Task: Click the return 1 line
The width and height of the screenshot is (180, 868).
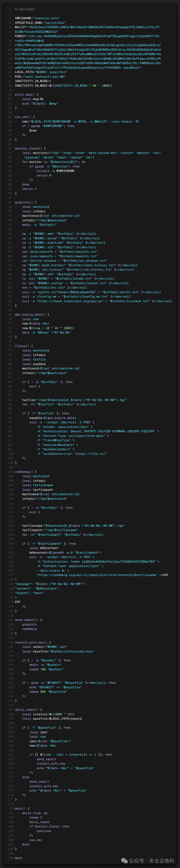Action: pyautogui.click(x=29, y=189)
